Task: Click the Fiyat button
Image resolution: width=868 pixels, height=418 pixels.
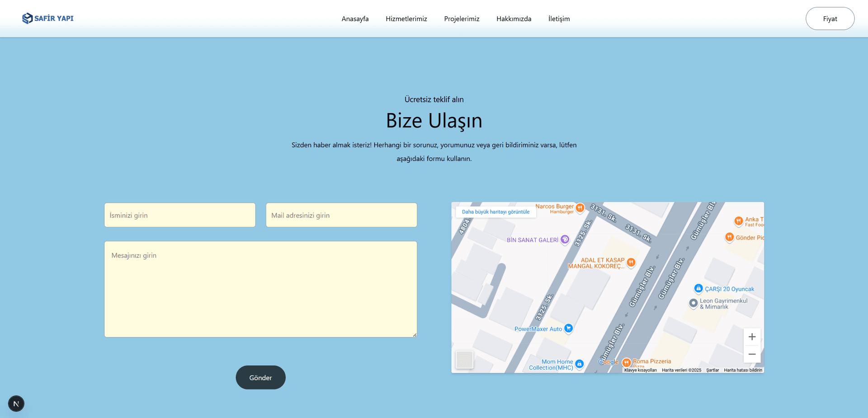Action: pyautogui.click(x=830, y=19)
